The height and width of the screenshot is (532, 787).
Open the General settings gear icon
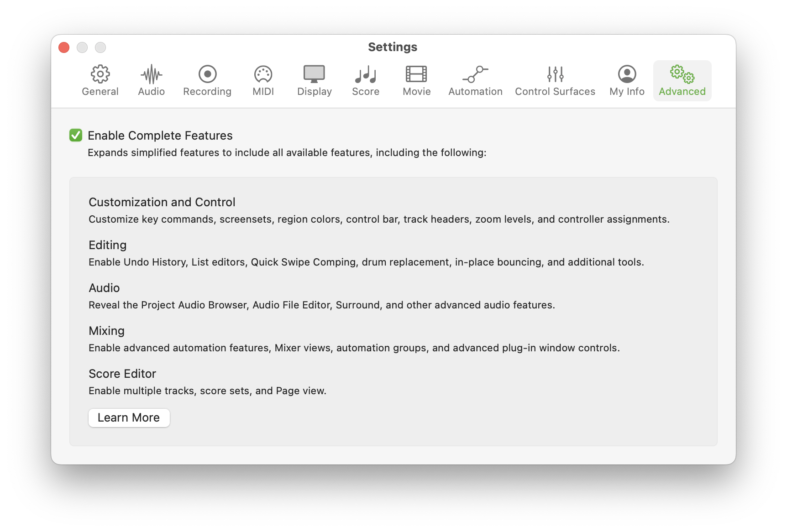[x=100, y=74]
